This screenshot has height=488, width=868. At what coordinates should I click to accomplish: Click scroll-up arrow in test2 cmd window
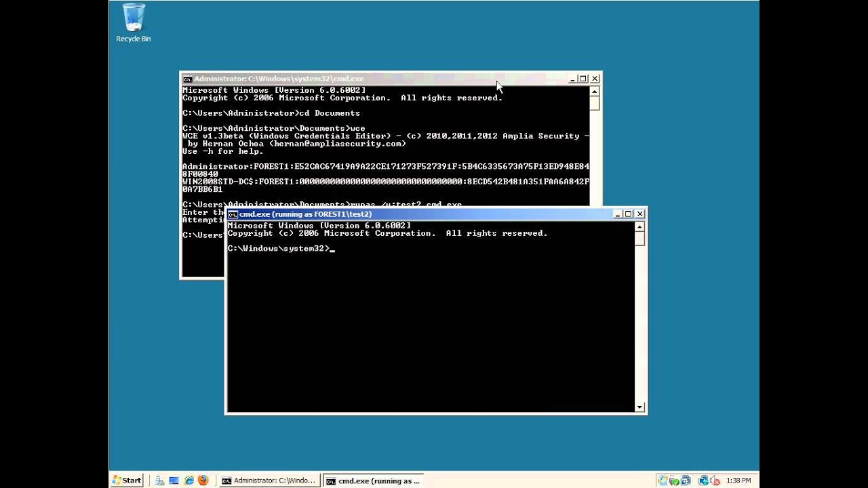639,227
